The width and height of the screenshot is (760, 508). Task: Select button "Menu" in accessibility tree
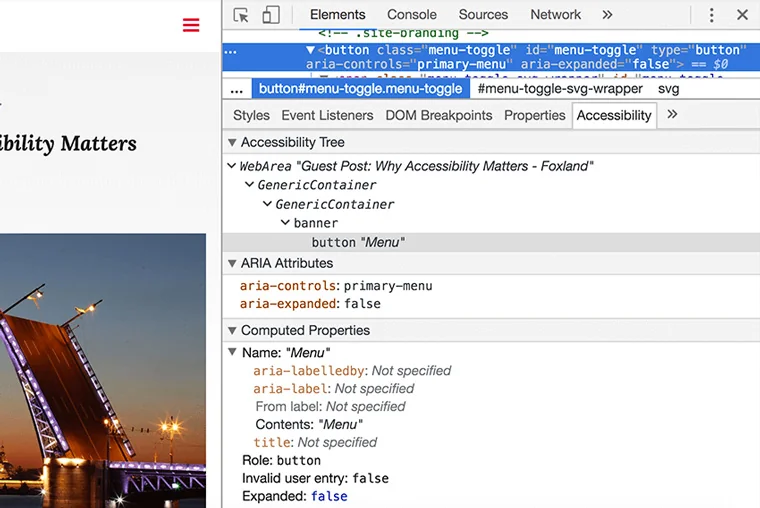(x=491, y=242)
